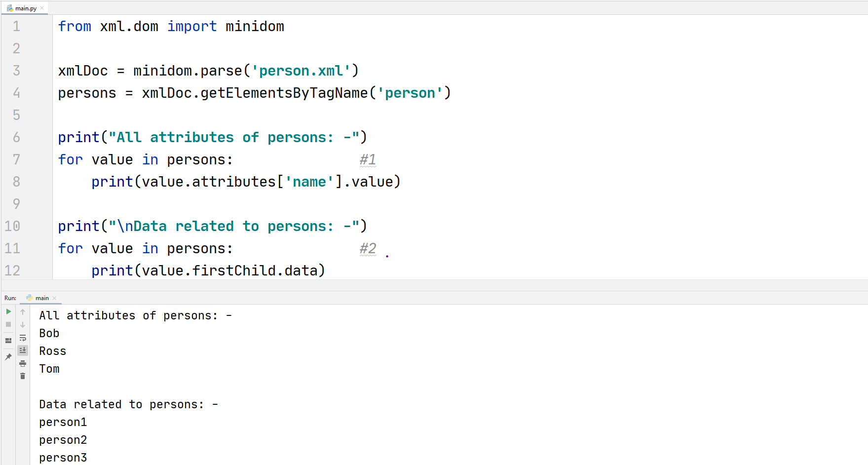Clear the Run console with trash icon
Screen dimensions: 868x465
(23, 376)
